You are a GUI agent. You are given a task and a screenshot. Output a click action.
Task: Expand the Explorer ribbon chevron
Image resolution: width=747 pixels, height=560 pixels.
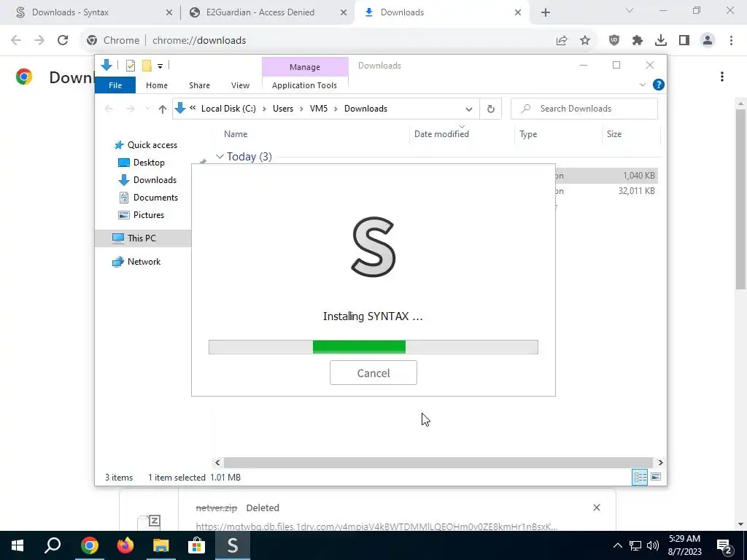pos(642,85)
